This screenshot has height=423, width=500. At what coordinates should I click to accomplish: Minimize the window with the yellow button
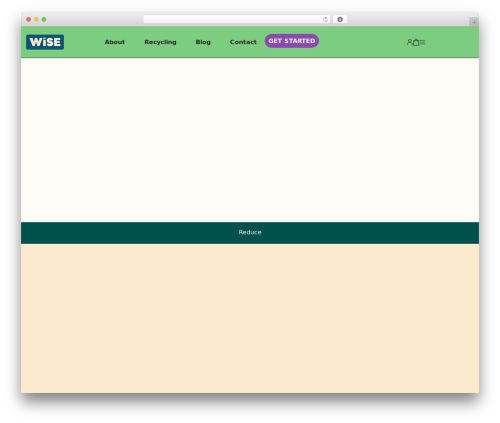click(x=36, y=19)
